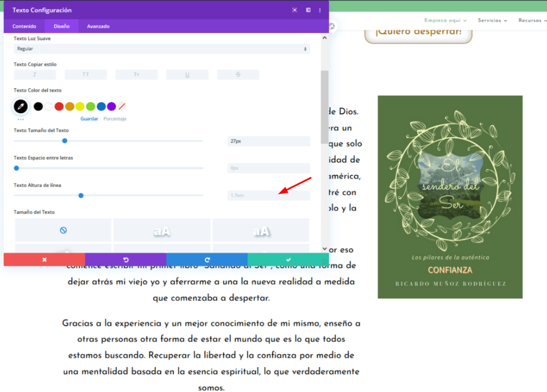Open the Texto Luz Suave Regular dropdown
This screenshot has height=392, width=547.
162,49
